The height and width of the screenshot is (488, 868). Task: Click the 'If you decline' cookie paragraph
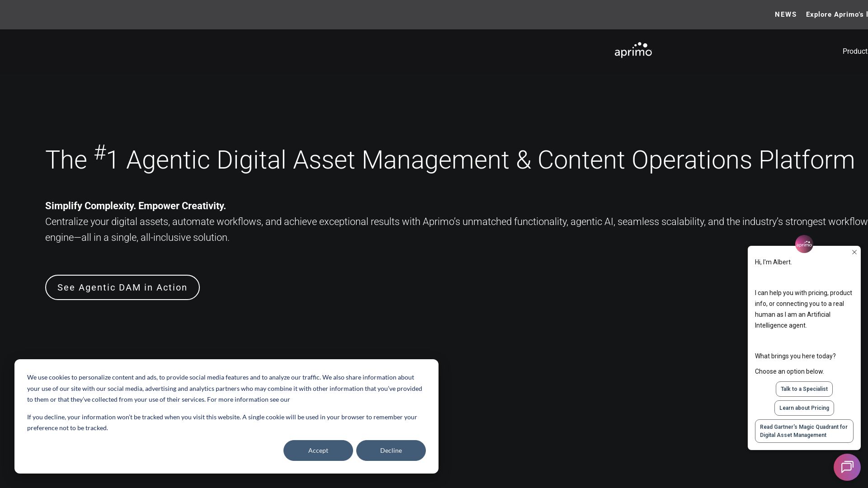(222, 422)
